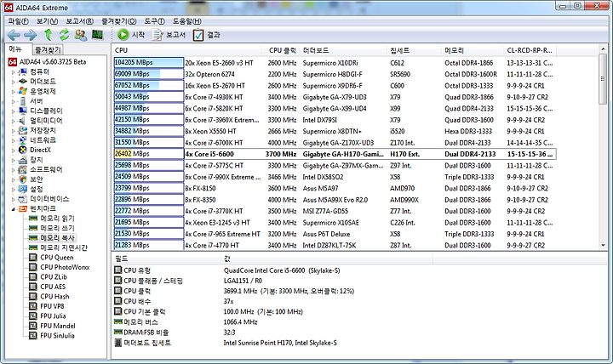Click the DirectX icon in tree

23,150
